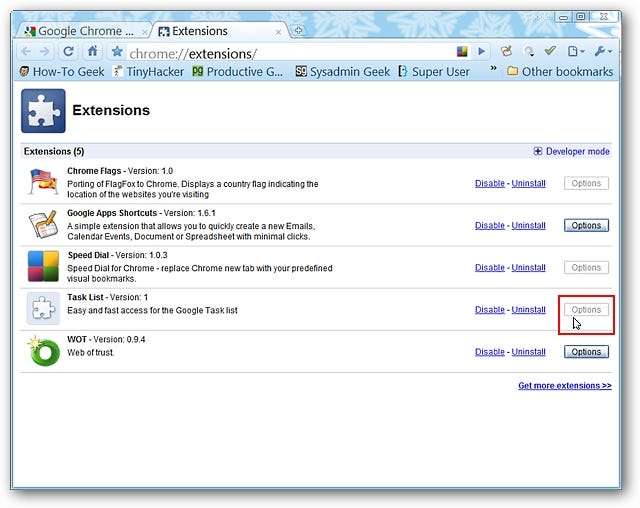640x508 pixels.
Task: Disable the Chrome Flags extension
Action: pos(490,184)
